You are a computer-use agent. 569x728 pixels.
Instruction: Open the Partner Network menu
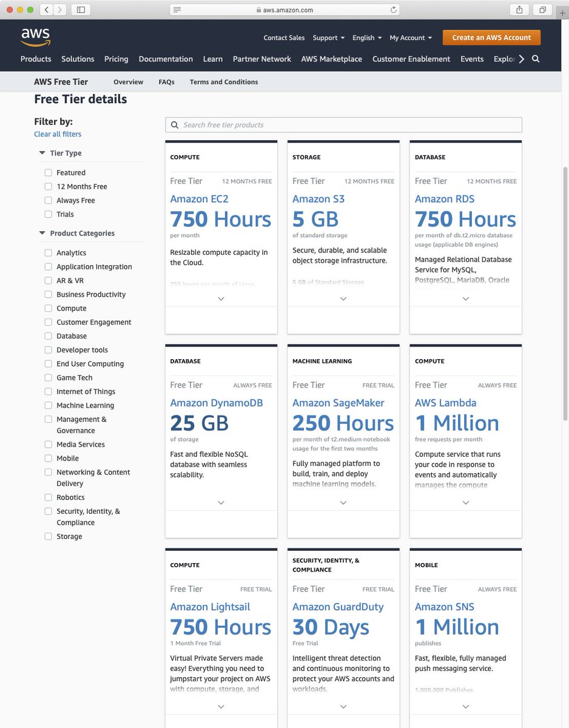pos(262,59)
